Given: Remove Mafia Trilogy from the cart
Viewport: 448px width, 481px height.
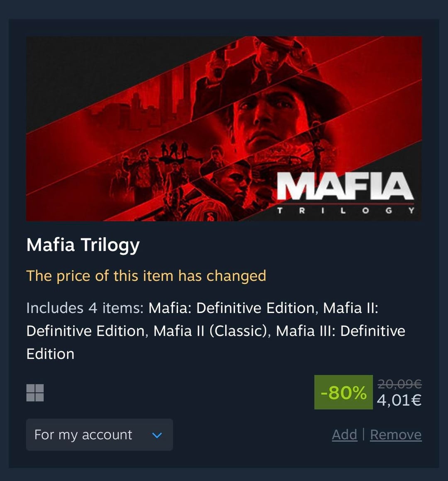Looking at the screenshot, I should (395, 435).
